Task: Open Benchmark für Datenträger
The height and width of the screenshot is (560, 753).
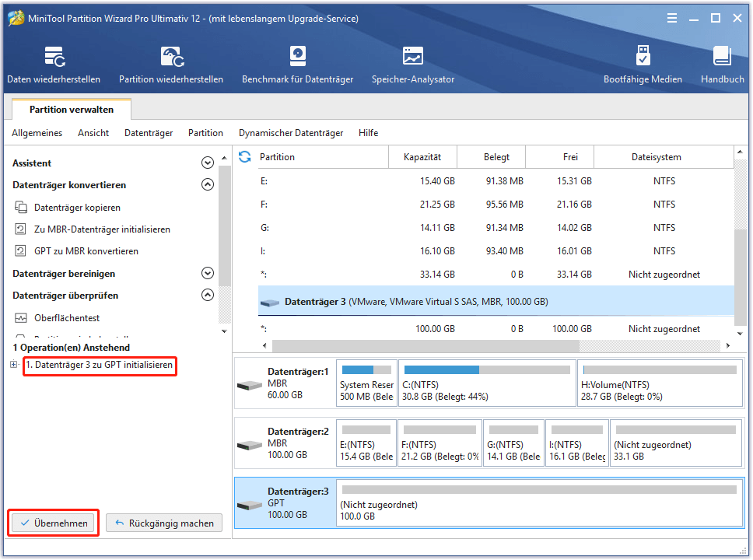Action: (297, 65)
